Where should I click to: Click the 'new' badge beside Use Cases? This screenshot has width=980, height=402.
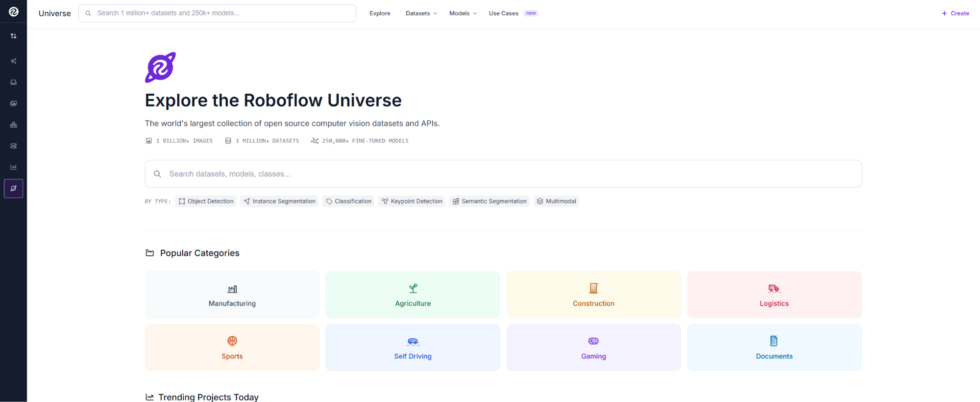531,13
